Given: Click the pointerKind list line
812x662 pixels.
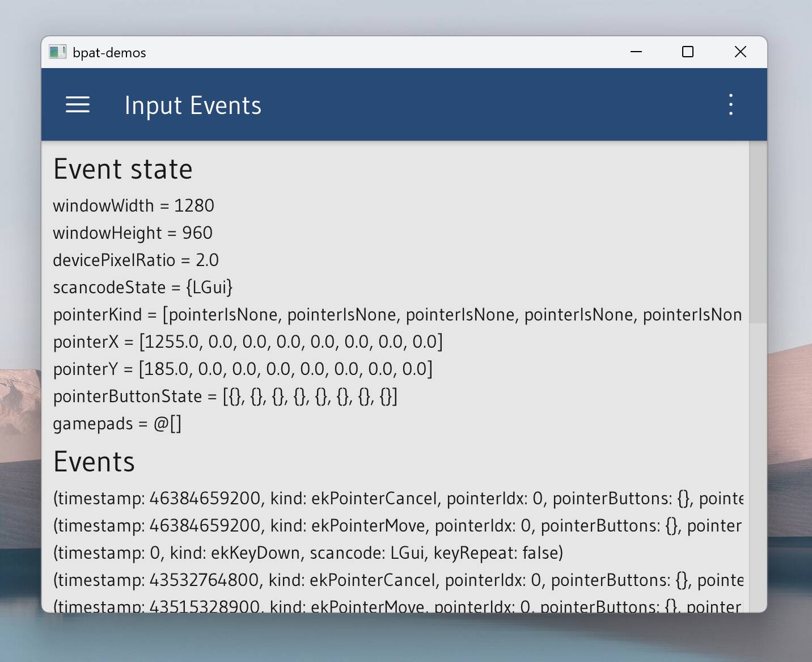Looking at the screenshot, I should coord(397,314).
